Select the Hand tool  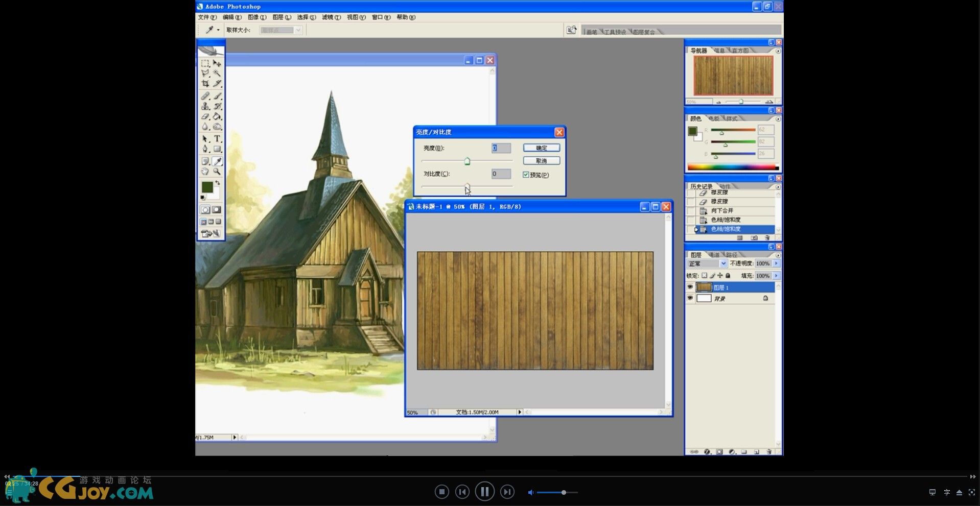tap(205, 172)
